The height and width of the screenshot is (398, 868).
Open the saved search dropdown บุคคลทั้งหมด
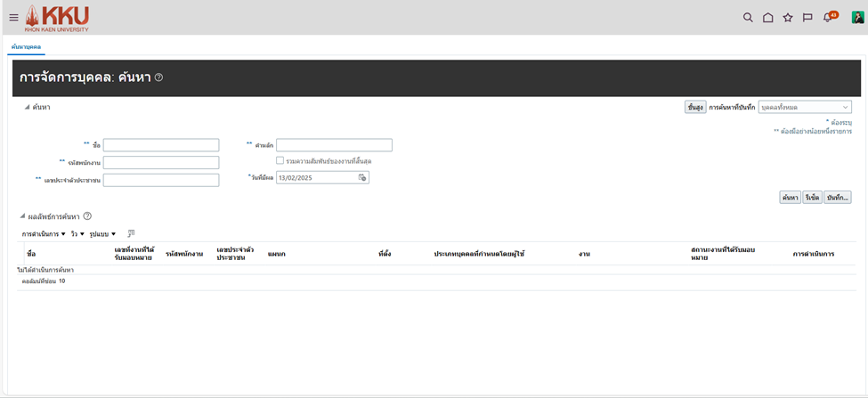(x=804, y=107)
